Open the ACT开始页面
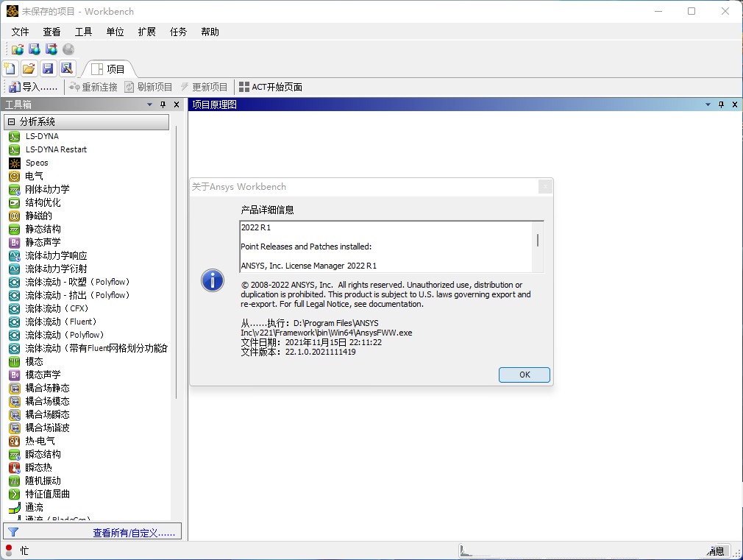 tap(271, 88)
